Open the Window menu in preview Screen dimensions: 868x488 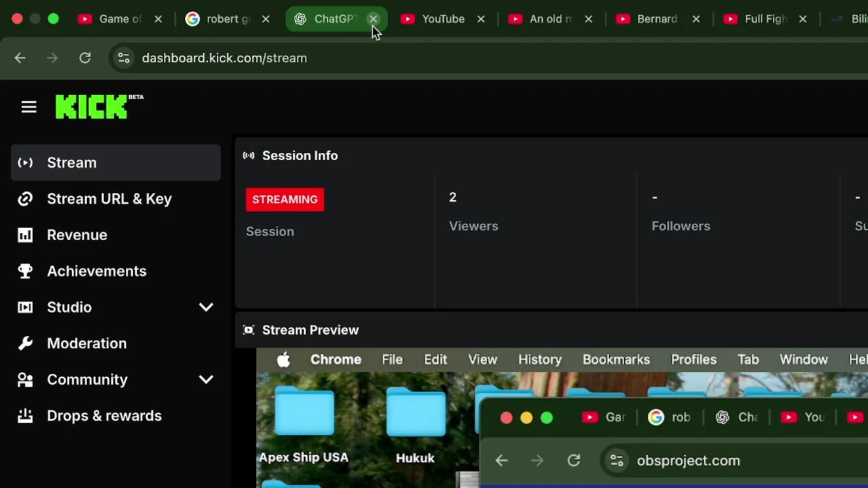pyautogui.click(x=804, y=360)
